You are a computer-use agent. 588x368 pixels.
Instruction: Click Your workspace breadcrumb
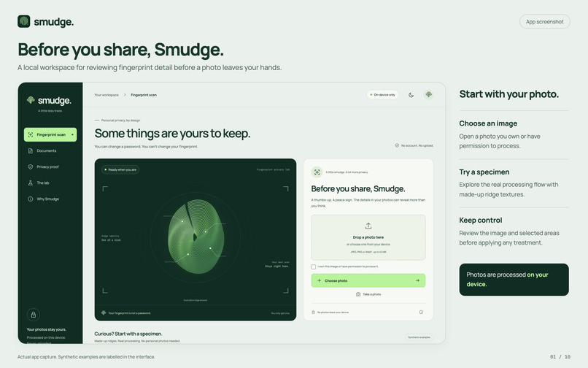107,95
